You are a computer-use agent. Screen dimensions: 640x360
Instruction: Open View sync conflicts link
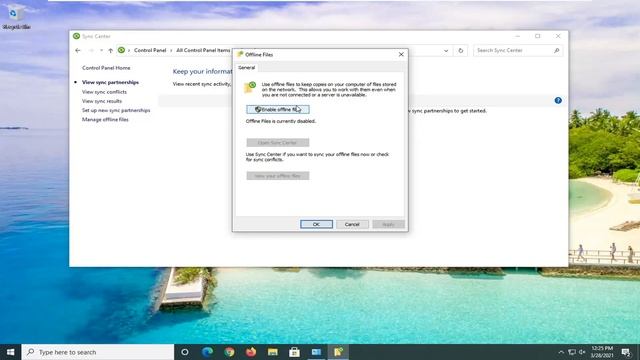click(104, 92)
